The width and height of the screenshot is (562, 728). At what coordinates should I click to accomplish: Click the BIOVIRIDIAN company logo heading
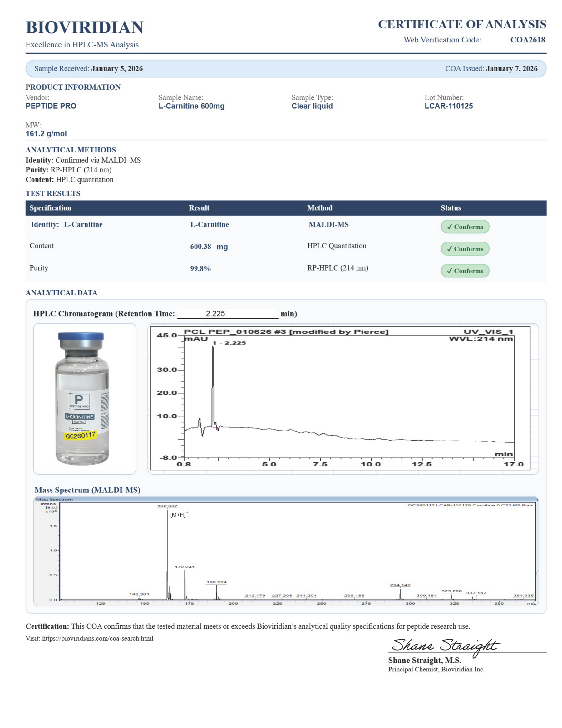[x=84, y=27]
